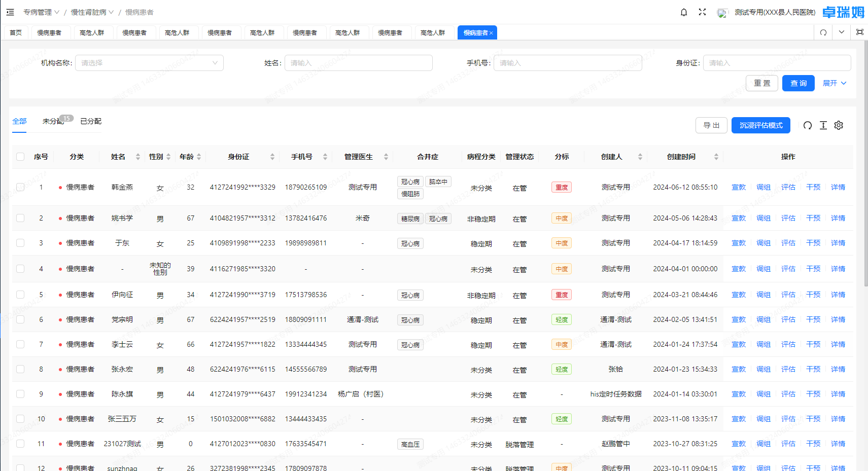
Task: Open the 慢性肾脏病 breadcrumb menu
Action: click(92, 12)
